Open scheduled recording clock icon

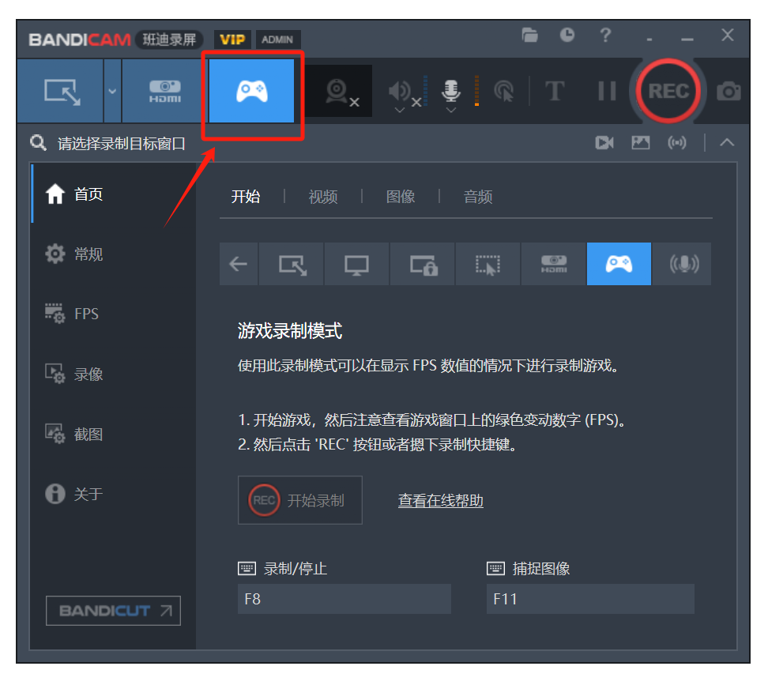pos(567,35)
